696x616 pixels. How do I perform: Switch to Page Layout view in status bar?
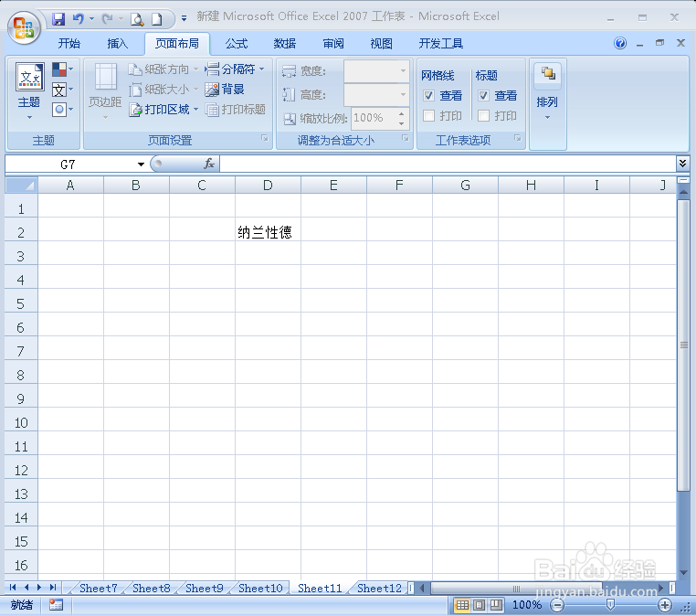click(479, 605)
